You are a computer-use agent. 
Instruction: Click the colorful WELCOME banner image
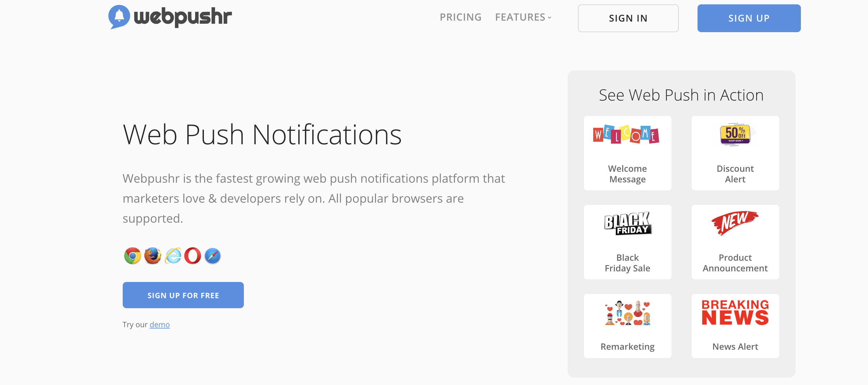tap(626, 134)
